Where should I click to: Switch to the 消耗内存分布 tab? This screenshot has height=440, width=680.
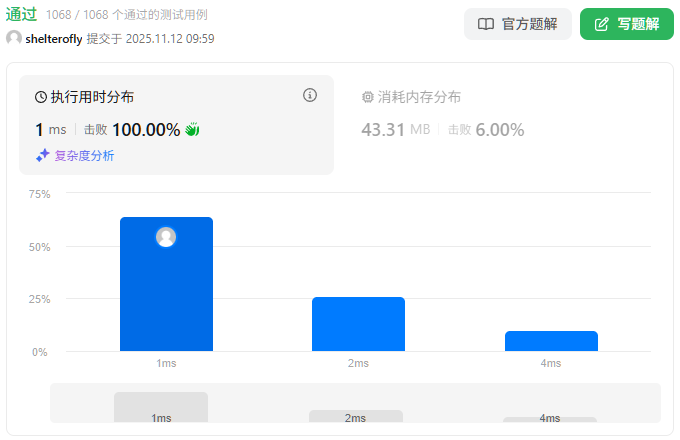point(419,97)
